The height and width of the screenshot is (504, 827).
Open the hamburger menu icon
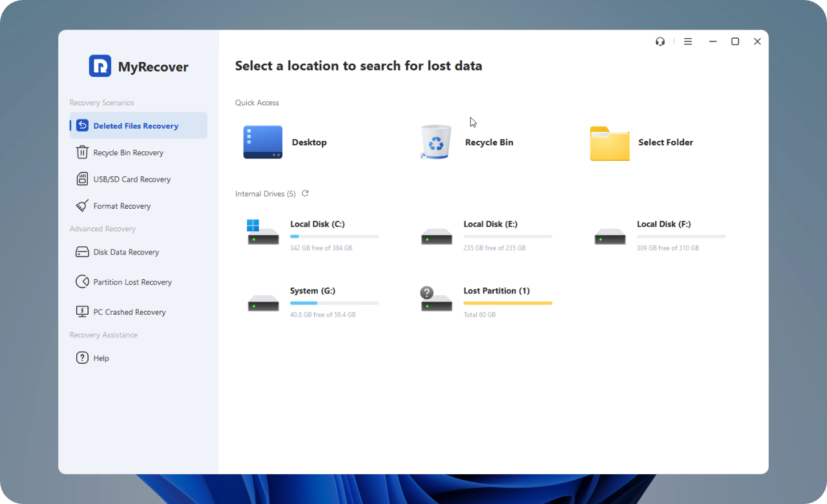pos(688,41)
